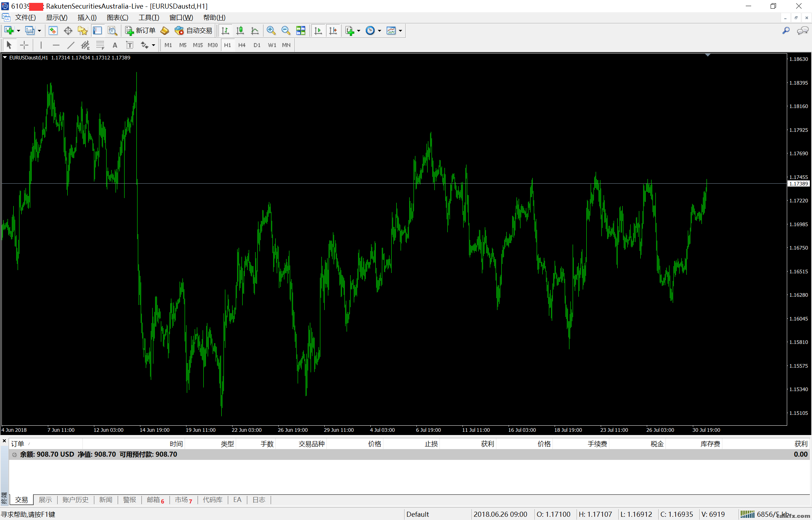Toggle the Market Watch window icon

[x=53, y=31]
